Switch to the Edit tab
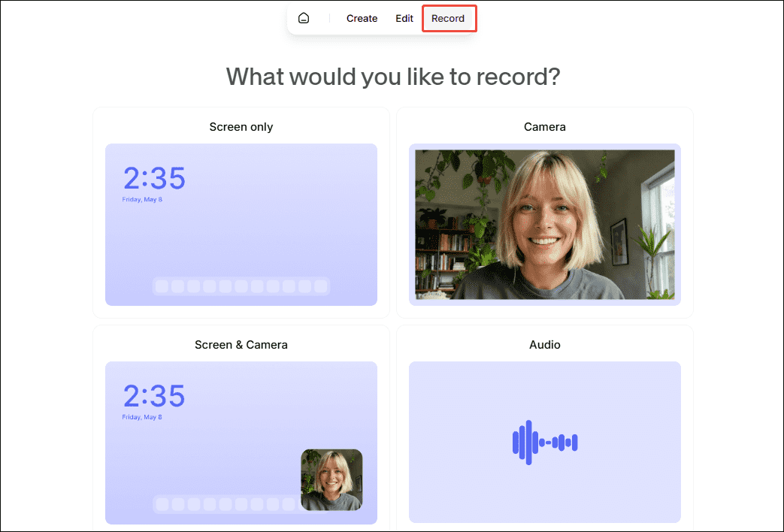 point(404,18)
